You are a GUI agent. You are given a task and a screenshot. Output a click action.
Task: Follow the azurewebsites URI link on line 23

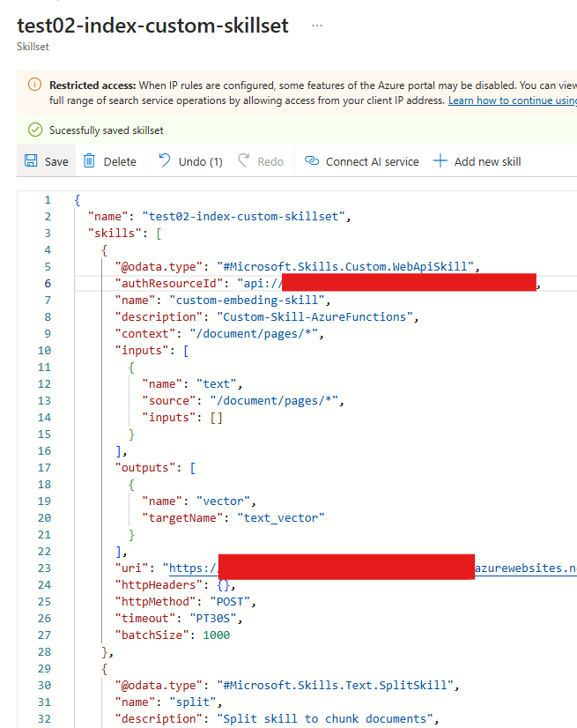click(x=524, y=567)
